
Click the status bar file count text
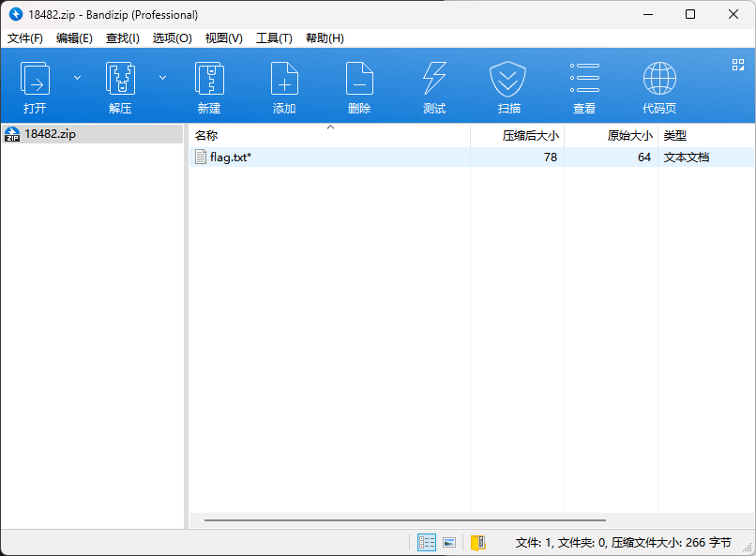tap(623, 543)
